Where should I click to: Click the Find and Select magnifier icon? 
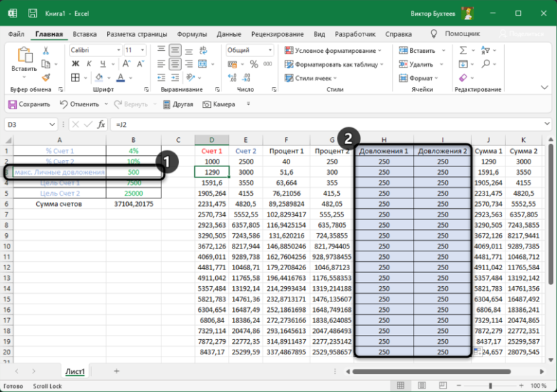[x=485, y=64]
